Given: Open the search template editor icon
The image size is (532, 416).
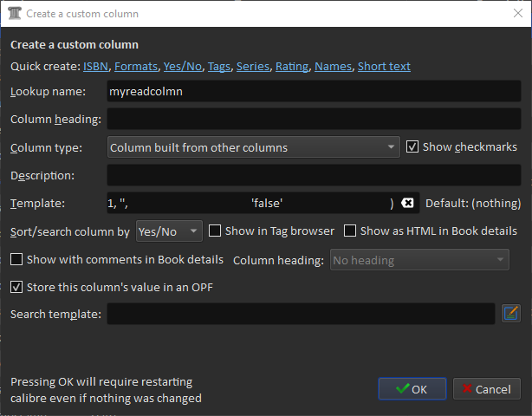Looking at the screenshot, I should coord(511,313).
